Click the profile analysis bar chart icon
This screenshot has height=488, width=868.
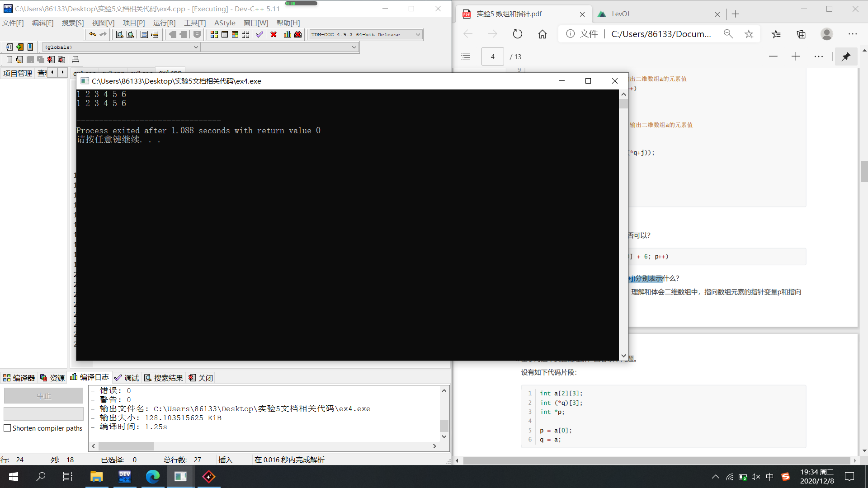tap(288, 34)
